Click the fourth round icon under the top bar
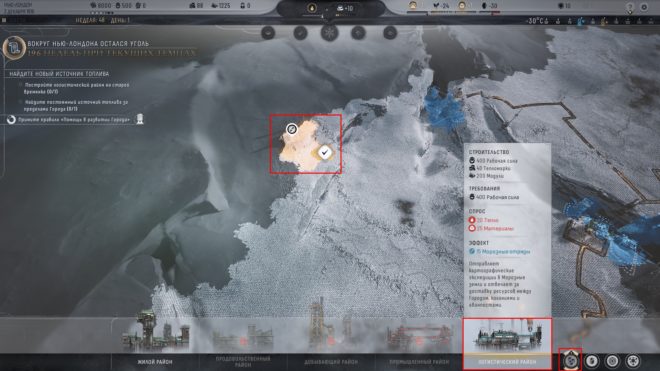The image size is (660, 371). click(358, 33)
